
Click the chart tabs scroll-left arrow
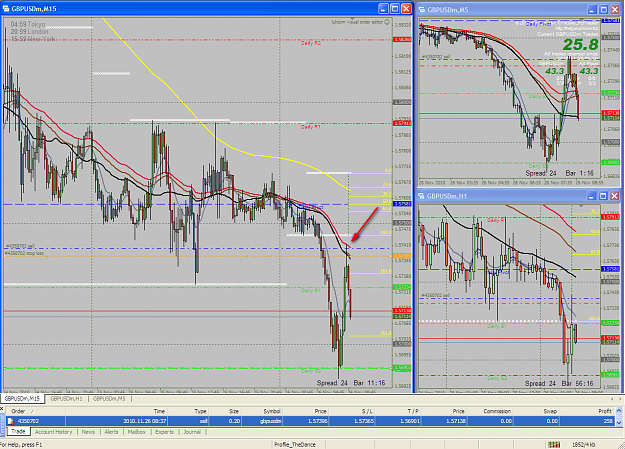[612, 399]
